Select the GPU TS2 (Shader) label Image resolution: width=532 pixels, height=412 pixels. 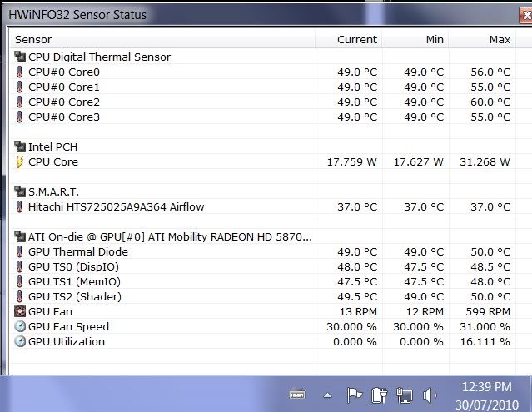(75, 296)
